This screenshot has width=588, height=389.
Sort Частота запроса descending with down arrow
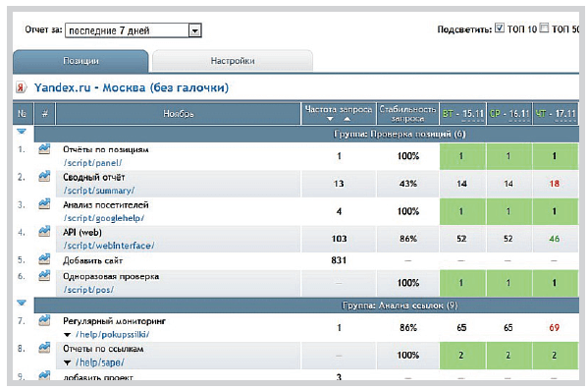pyautogui.click(x=330, y=119)
